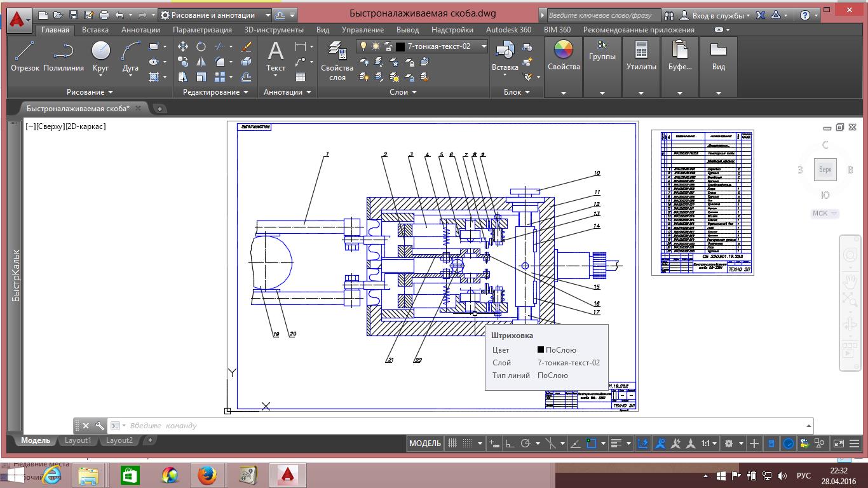Click the Save icon in quick access toolbar
Image resolution: width=868 pixels, height=488 pixels.
[x=73, y=15]
